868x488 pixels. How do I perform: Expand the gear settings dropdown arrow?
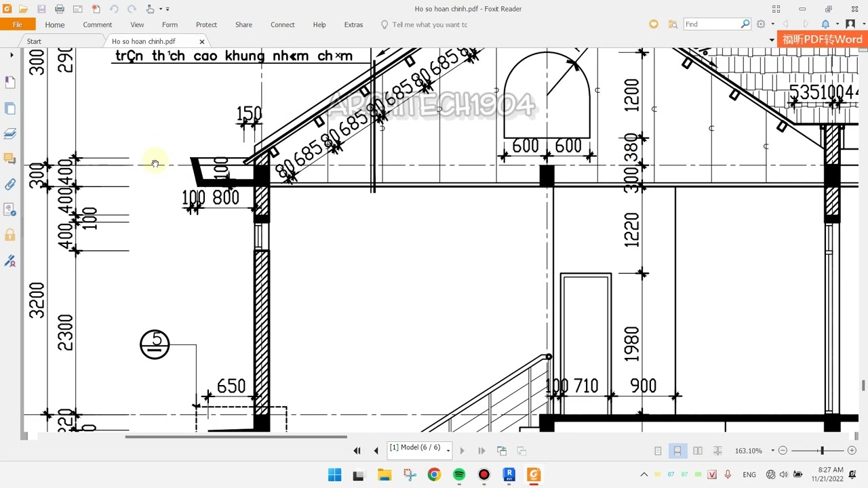pos(772,24)
